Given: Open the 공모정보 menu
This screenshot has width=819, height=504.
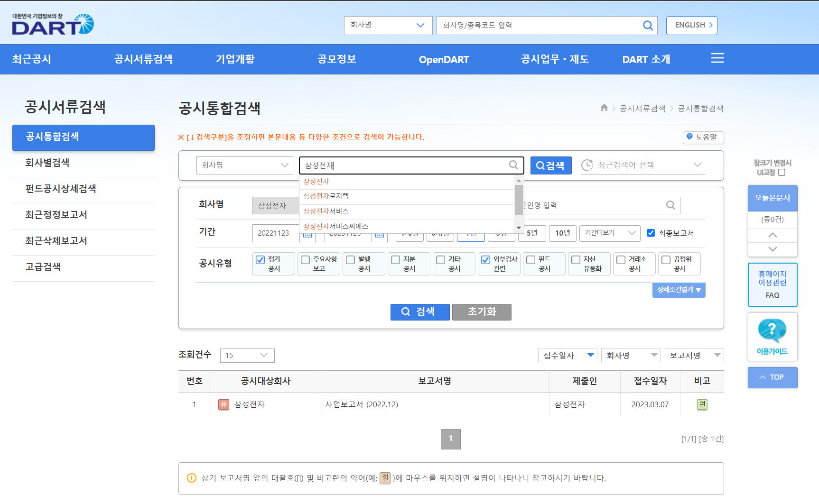Looking at the screenshot, I should click(337, 59).
